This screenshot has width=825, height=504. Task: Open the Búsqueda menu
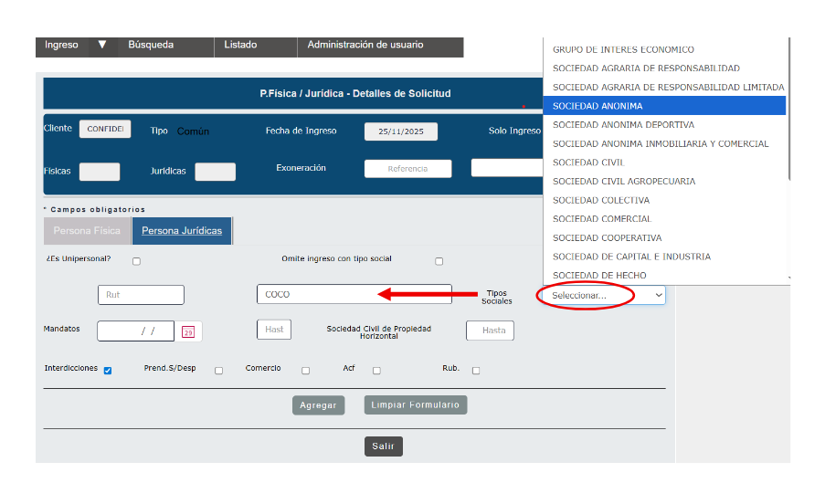[x=151, y=45]
